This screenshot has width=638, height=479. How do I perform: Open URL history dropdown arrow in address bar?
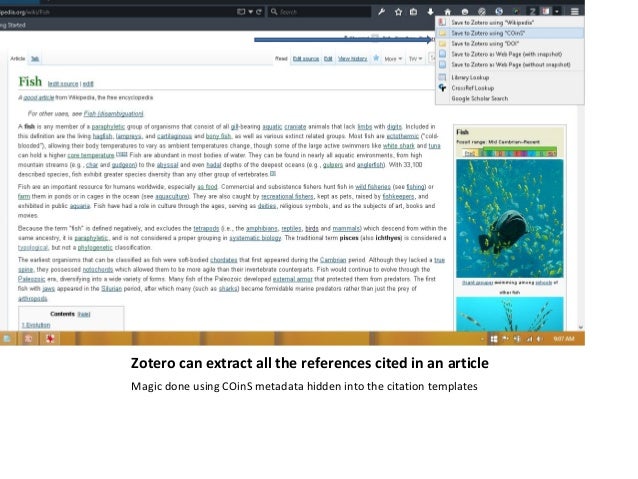[x=251, y=12]
